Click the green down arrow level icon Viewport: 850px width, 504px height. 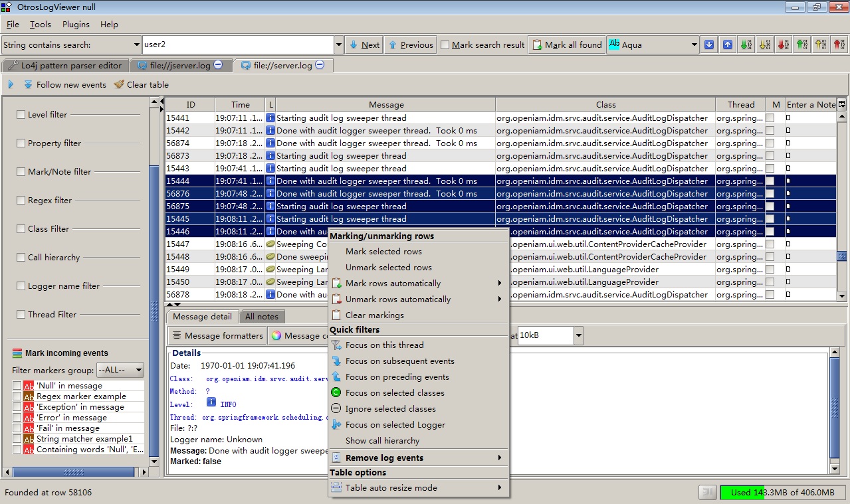coord(746,44)
